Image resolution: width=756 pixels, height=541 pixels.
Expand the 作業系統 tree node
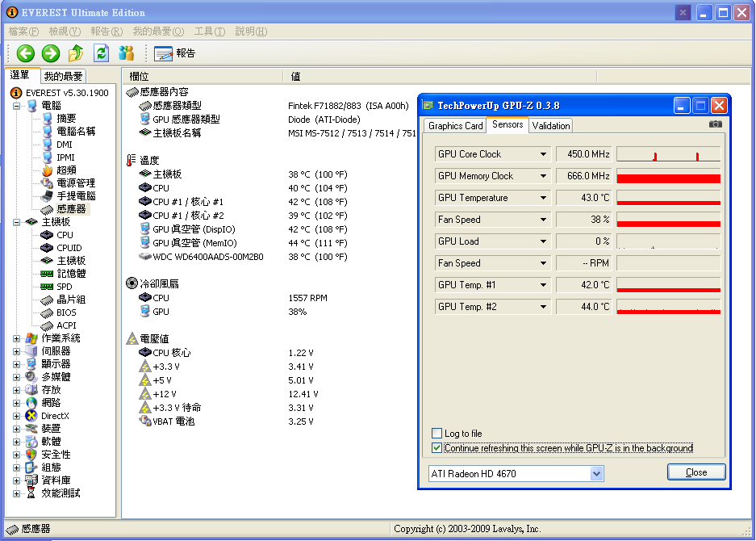pyautogui.click(x=17, y=339)
